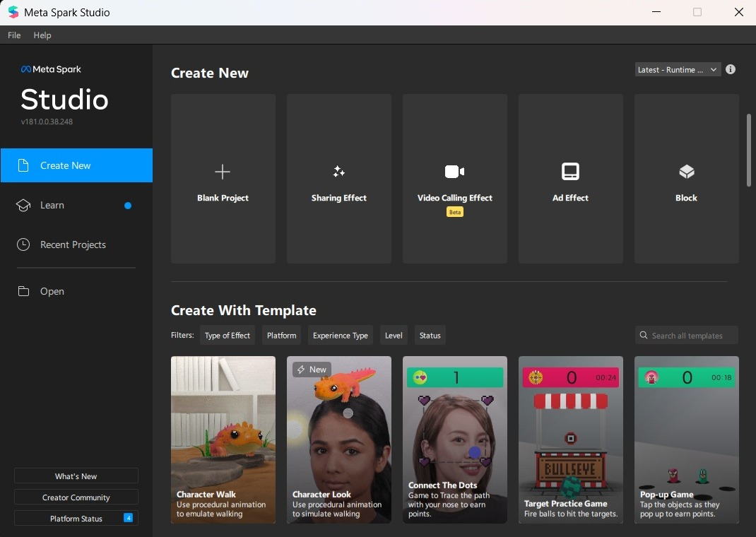Screen dimensions: 756x537
Task: Open the Pop-up Game template
Action: click(687, 439)
